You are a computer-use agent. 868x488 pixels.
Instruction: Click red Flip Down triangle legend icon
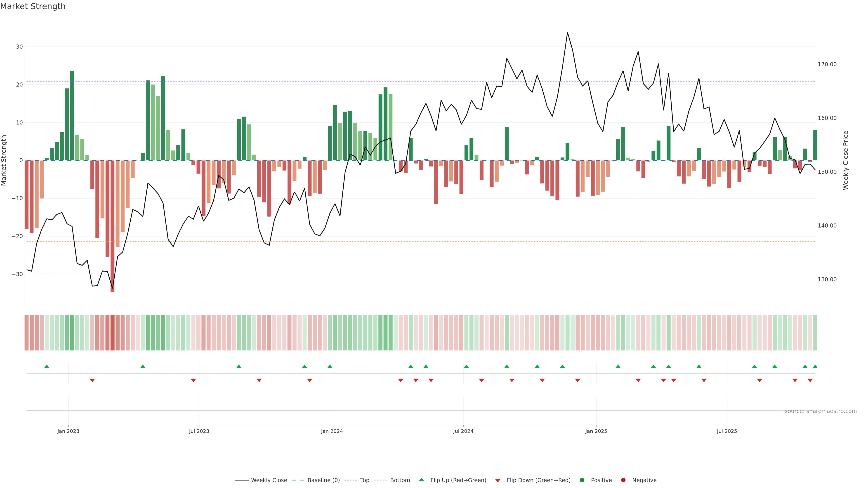498,480
